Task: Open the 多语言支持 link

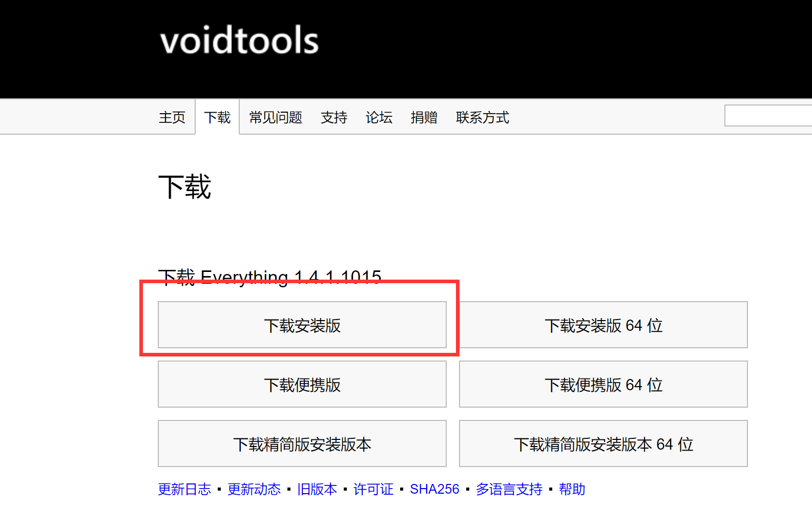Action: click(509, 489)
